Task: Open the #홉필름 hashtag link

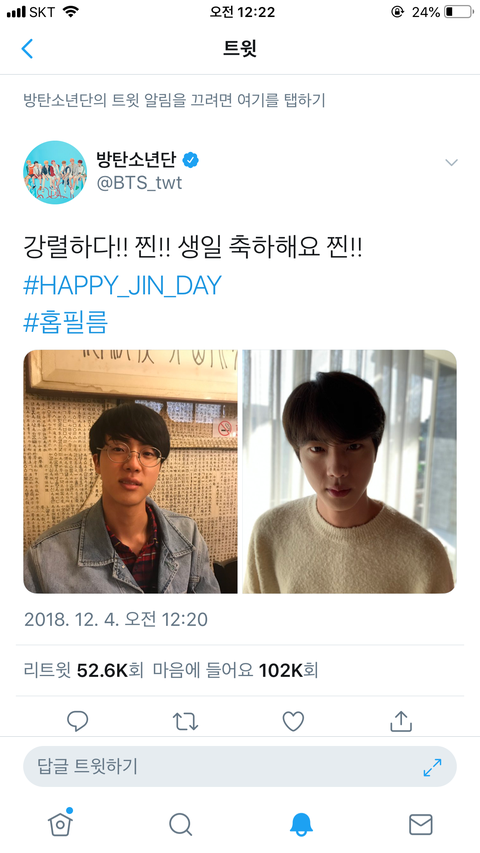Action: click(x=66, y=322)
